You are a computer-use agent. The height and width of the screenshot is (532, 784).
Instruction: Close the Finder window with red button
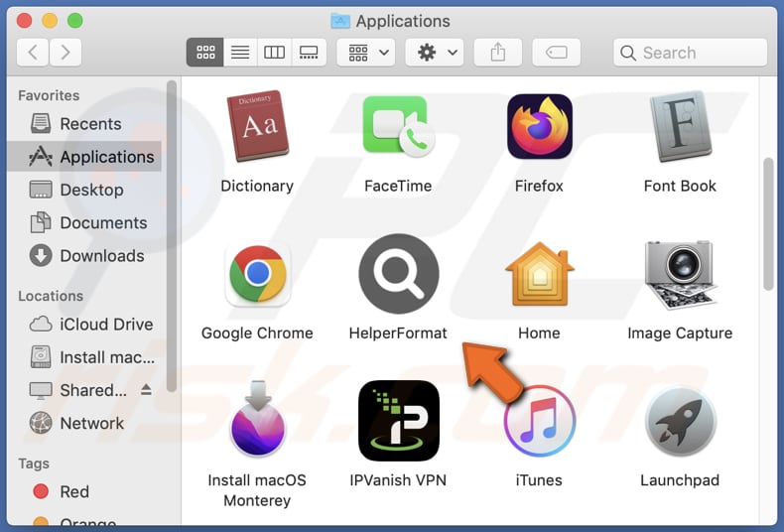click(24, 21)
